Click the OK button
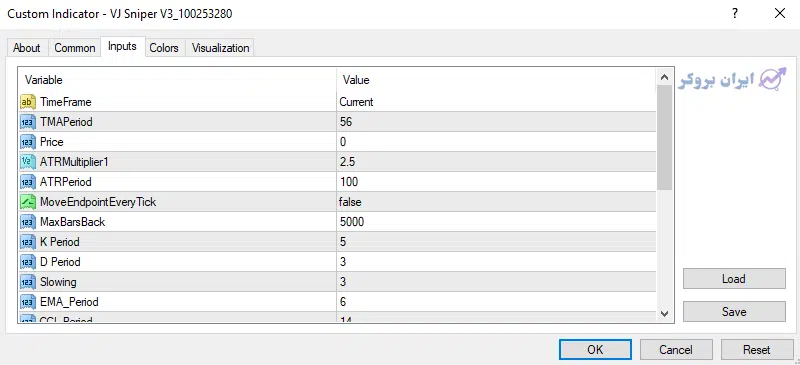 595,350
